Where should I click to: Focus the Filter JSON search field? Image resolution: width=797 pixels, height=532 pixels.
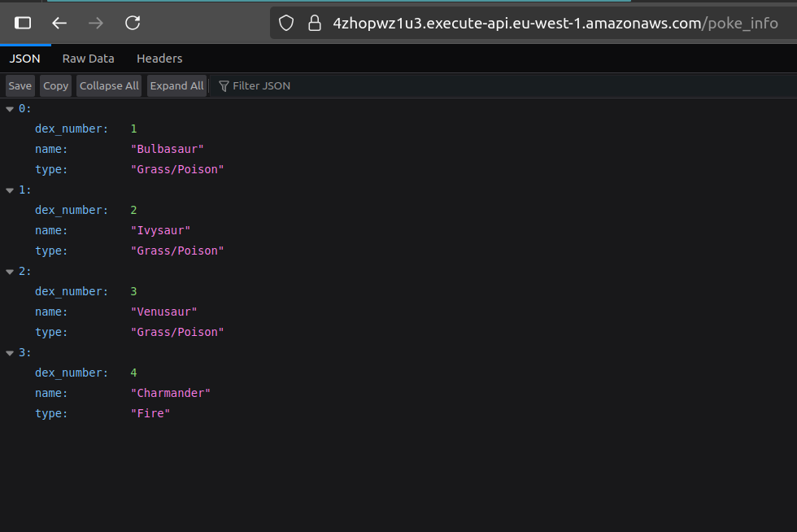click(x=503, y=86)
